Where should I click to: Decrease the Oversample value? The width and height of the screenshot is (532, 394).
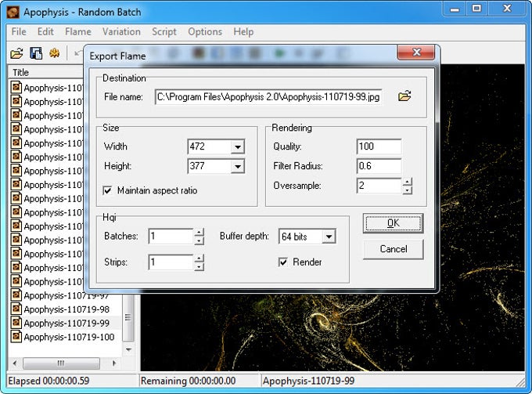coord(407,190)
